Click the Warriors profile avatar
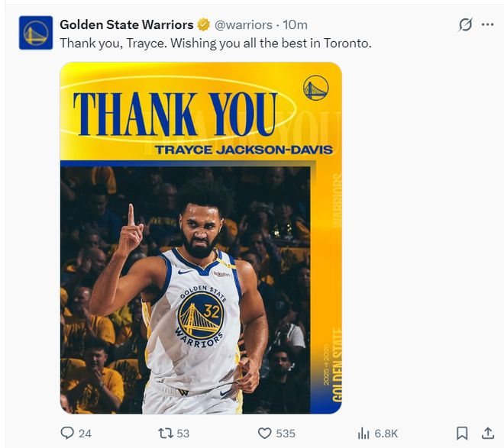 coord(36,33)
